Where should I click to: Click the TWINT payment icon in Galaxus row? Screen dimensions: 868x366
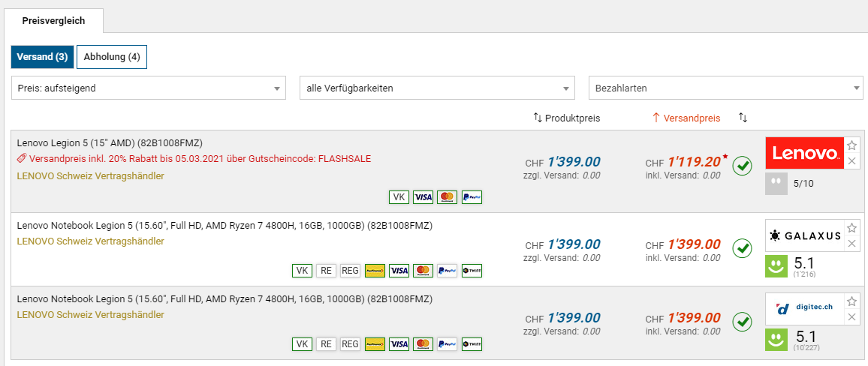point(471,271)
